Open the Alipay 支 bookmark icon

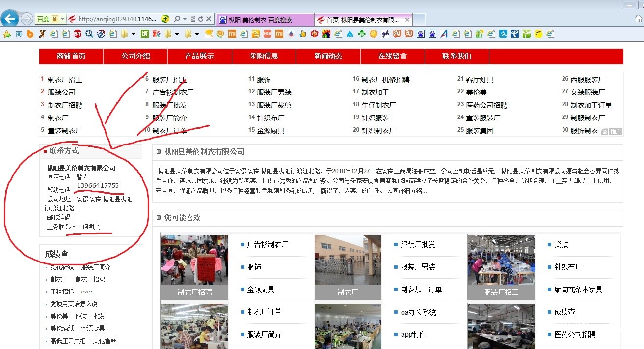(503, 34)
